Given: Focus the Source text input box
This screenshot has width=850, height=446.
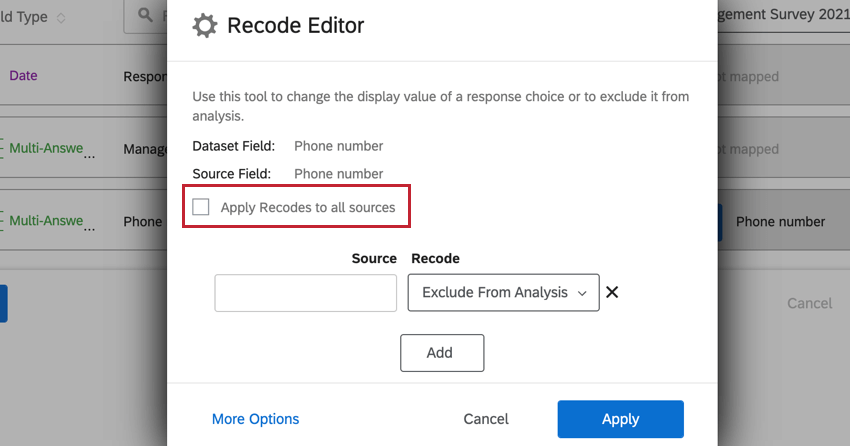Looking at the screenshot, I should point(305,293).
